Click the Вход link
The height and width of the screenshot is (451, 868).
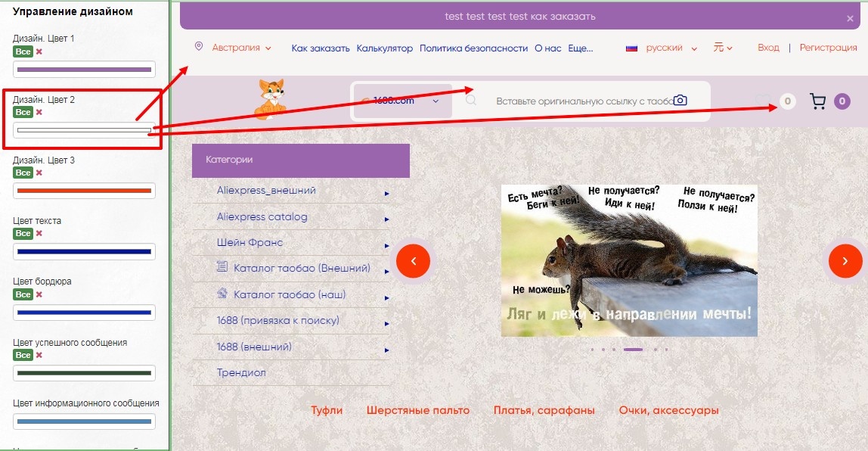coord(768,48)
